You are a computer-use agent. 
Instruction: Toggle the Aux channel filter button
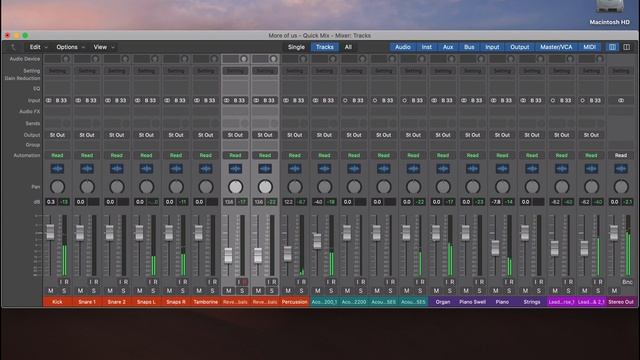(448, 47)
